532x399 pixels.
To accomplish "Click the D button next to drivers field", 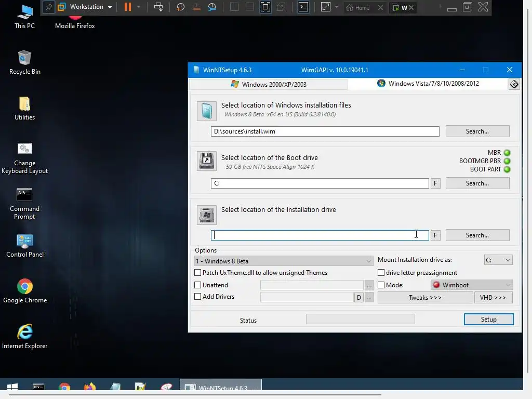I will tap(359, 298).
